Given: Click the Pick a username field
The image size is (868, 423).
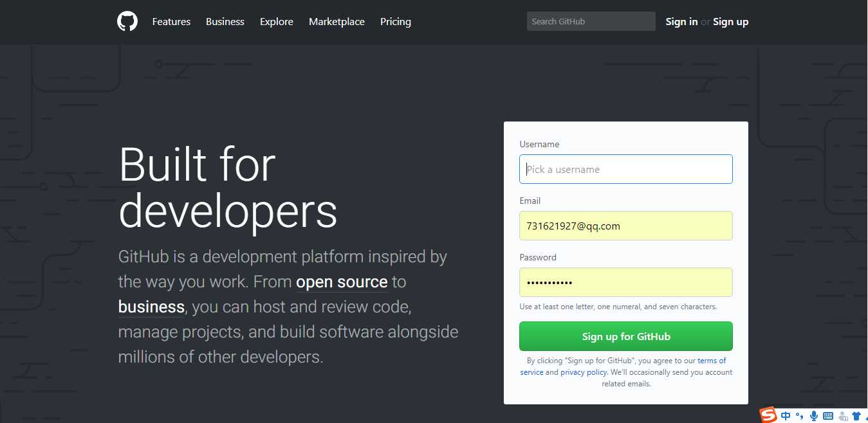Looking at the screenshot, I should [x=626, y=169].
